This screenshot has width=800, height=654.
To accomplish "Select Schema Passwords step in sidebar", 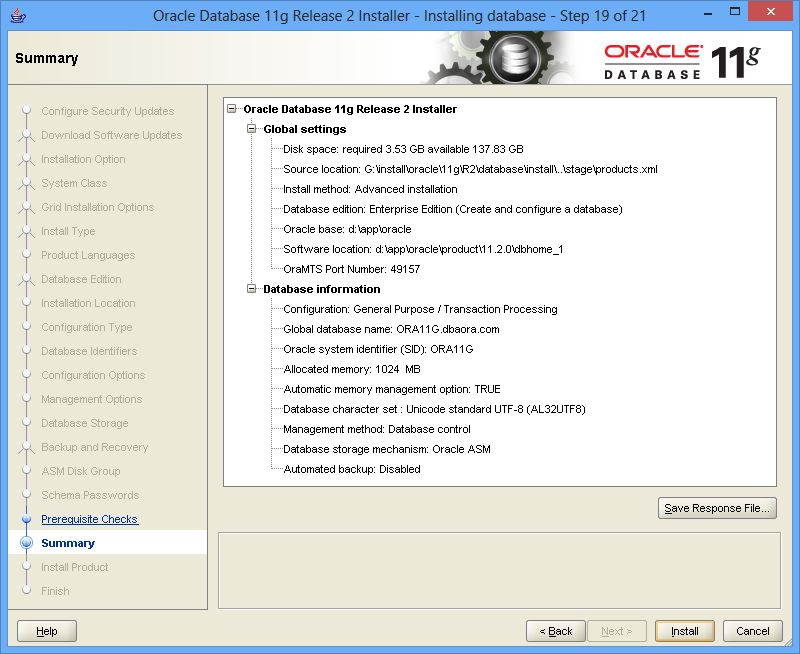I will [90, 494].
